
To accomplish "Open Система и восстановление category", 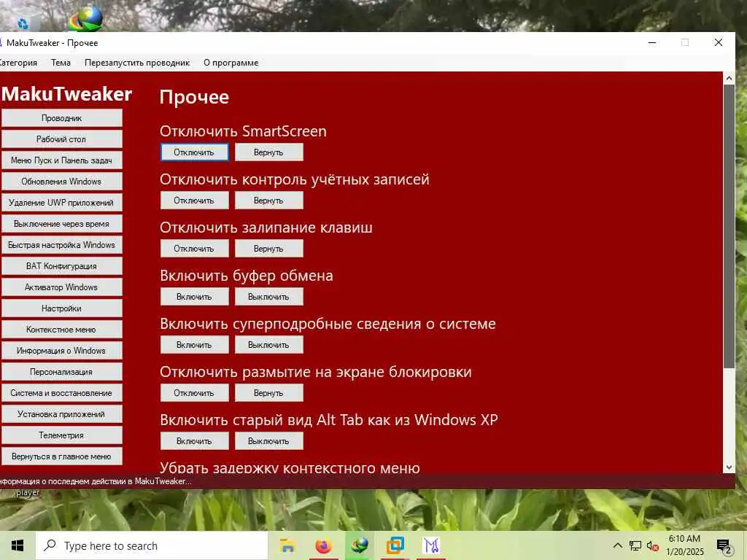I will (62, 393).
